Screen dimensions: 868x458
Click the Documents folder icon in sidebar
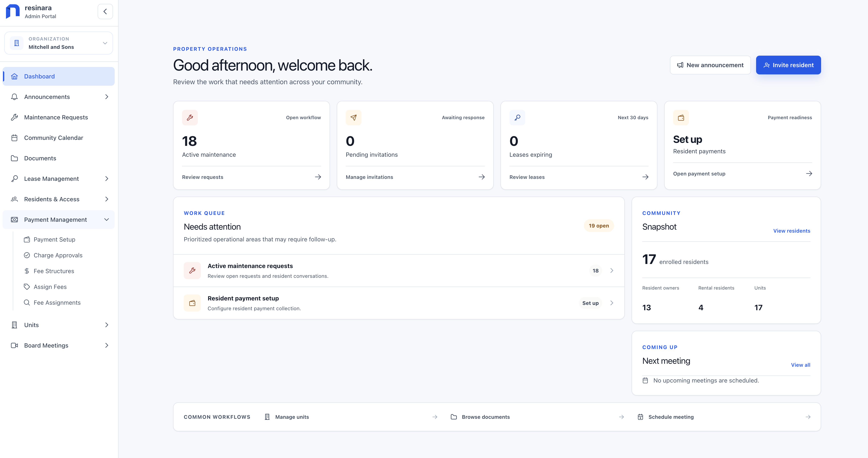coord(14,158)
